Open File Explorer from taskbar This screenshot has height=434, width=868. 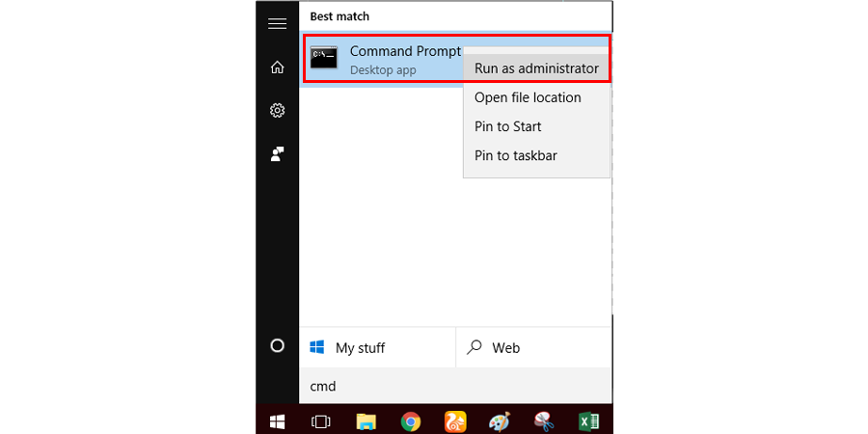pyautogui.click(x=366, y=421)
